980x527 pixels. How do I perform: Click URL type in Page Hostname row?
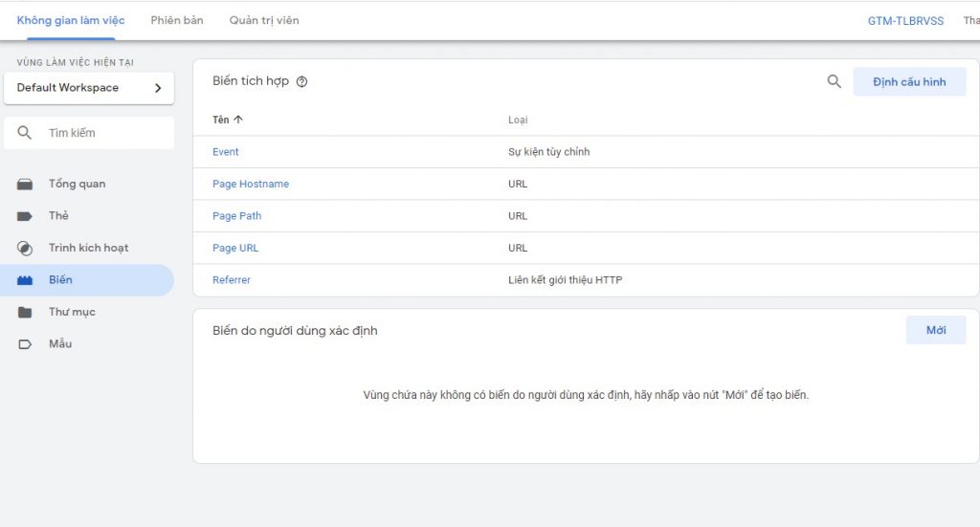pyautogui.click(x=518, y=184)
